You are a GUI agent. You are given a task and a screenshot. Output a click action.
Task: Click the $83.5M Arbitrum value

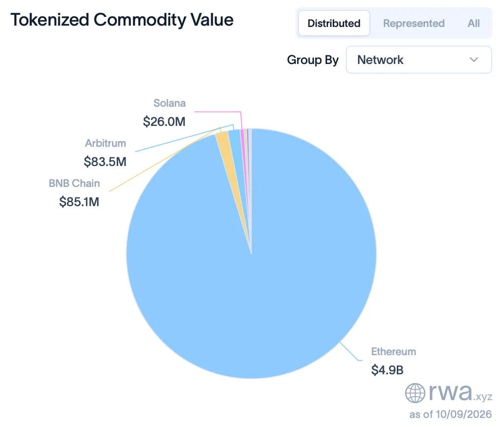coord(105,162)
